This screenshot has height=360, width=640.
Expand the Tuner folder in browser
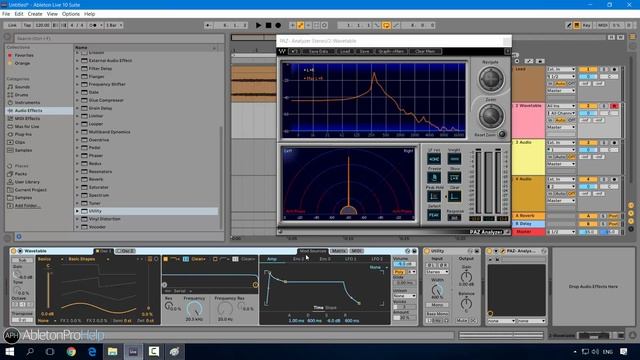pyautogui.click(x=77, y=203)
